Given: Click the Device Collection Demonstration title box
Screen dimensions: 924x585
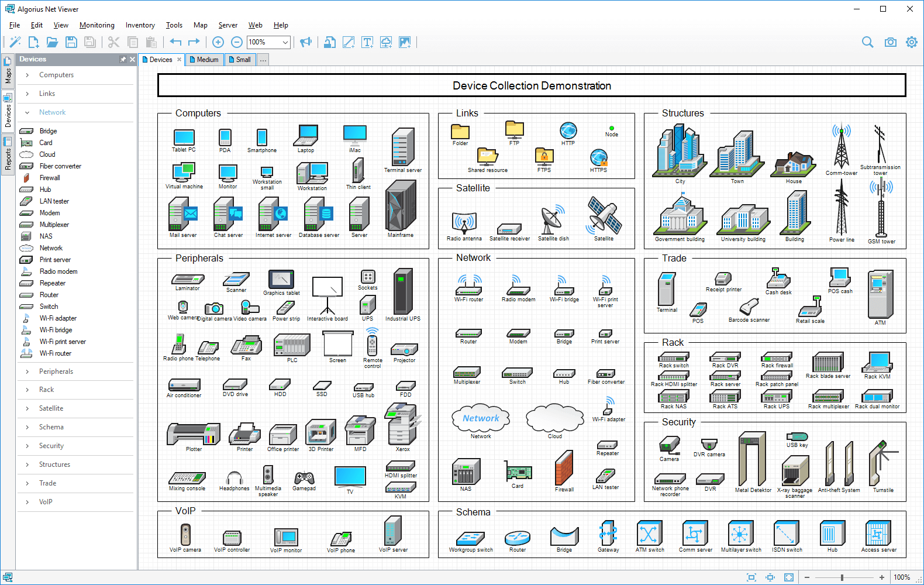Looking at the screenshot, I should click(x=532, y=85).
